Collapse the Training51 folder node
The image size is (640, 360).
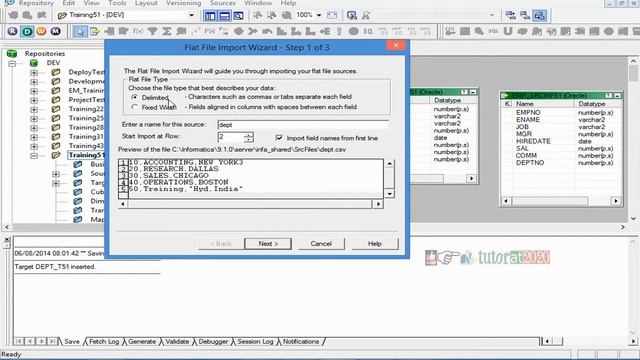tap(34, 156)
